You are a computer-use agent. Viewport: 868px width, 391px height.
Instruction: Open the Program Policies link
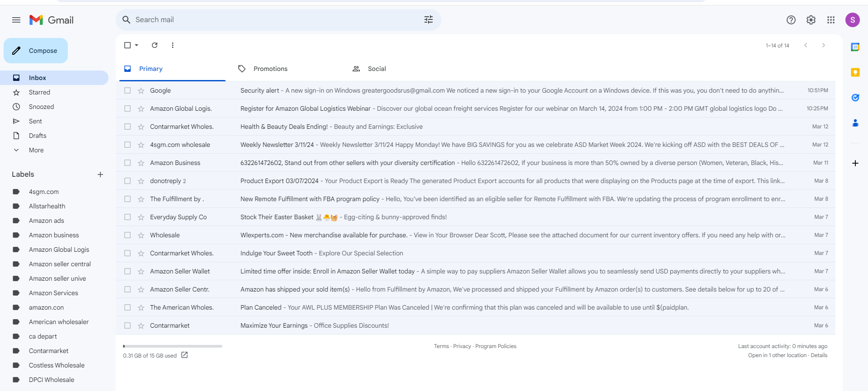pos(495,346)
